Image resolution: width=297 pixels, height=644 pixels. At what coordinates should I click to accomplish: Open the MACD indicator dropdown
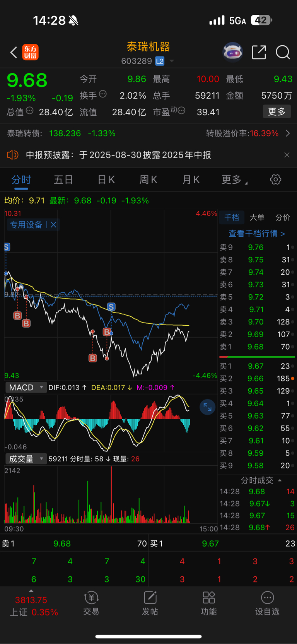[x=26, y=388]
